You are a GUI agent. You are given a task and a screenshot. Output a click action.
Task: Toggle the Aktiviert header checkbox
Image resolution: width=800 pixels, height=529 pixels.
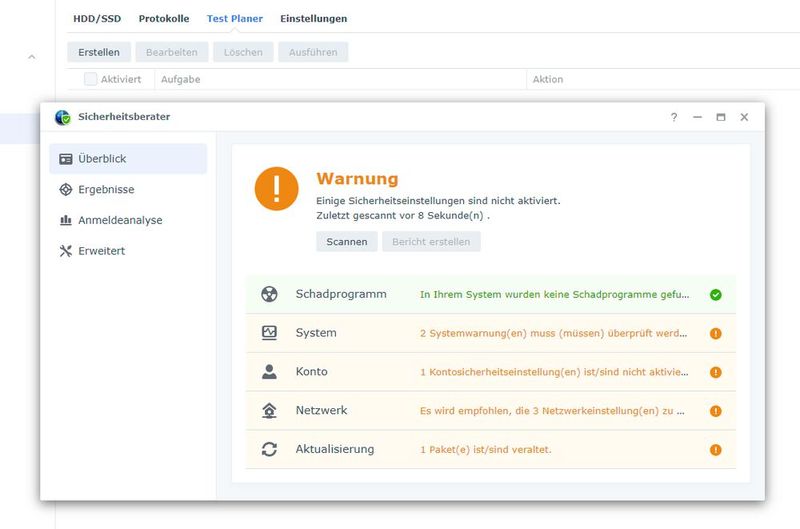point(90,79)
